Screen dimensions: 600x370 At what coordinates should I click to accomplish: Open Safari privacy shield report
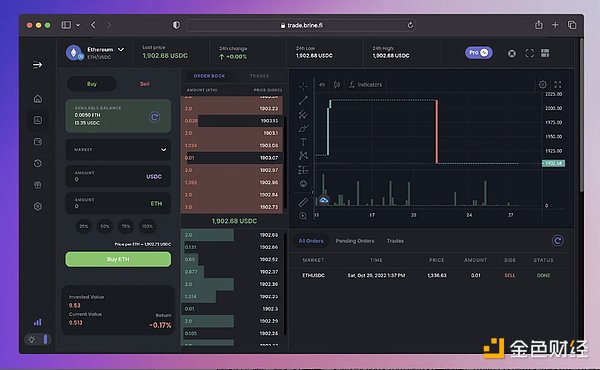(x=176, y=25)
